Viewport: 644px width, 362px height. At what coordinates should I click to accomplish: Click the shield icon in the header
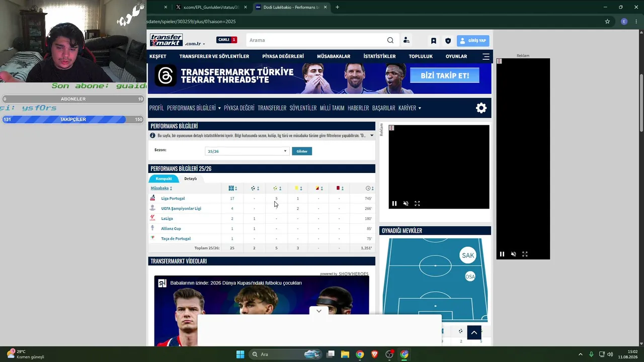[448, 41]
